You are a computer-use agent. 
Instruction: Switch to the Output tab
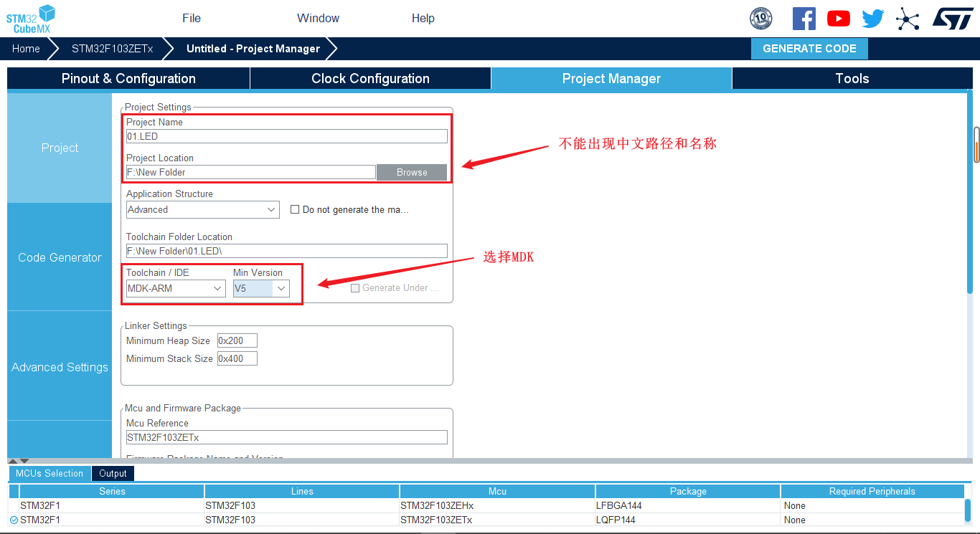click(x=113, y=473)
